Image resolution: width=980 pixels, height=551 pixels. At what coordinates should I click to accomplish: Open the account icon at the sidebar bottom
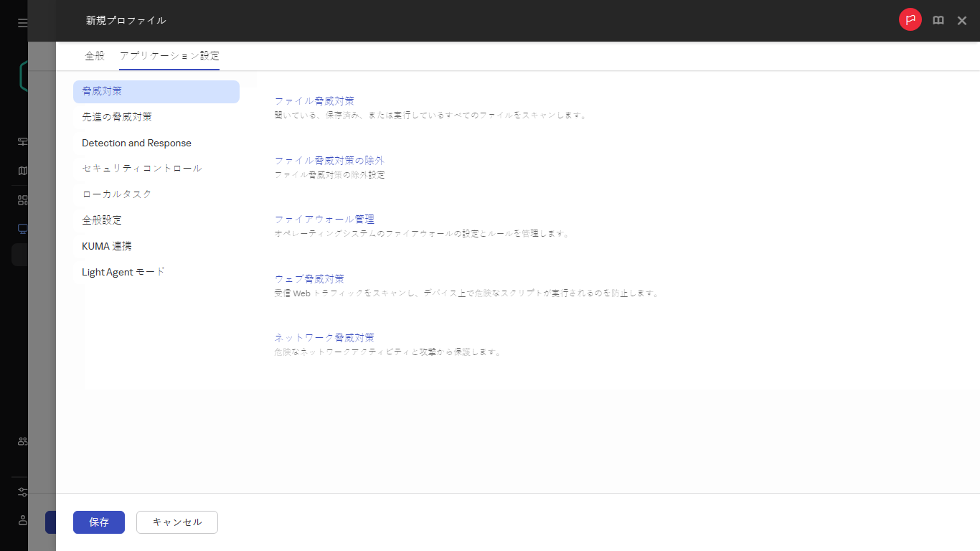click(x=22, y=521)
